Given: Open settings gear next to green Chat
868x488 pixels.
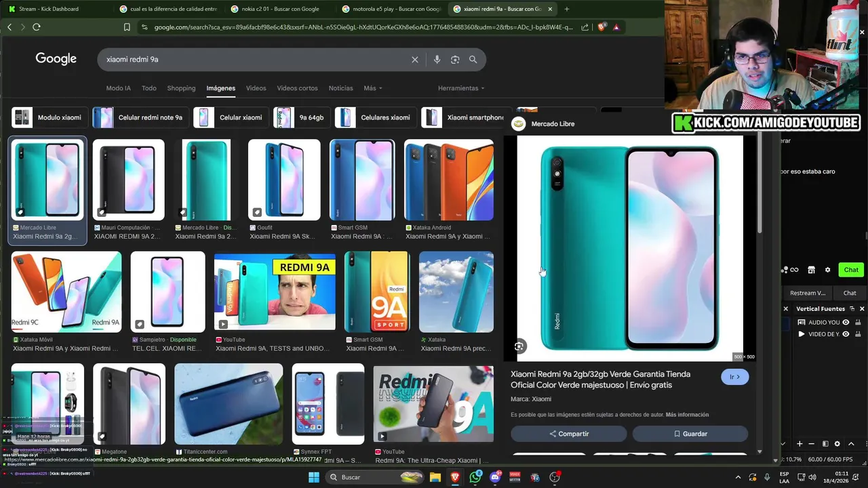Looking at the screenshot, I should pyautogui.click(x=827, y=270).
